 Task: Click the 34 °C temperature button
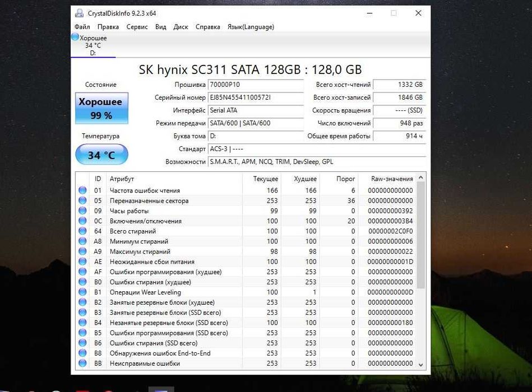tap(101, 155)
